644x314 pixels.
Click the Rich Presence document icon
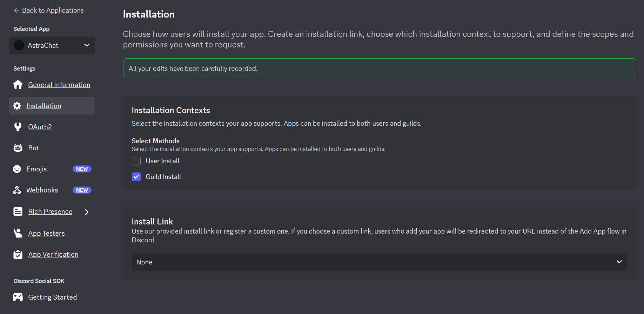[x=18, y=211]
